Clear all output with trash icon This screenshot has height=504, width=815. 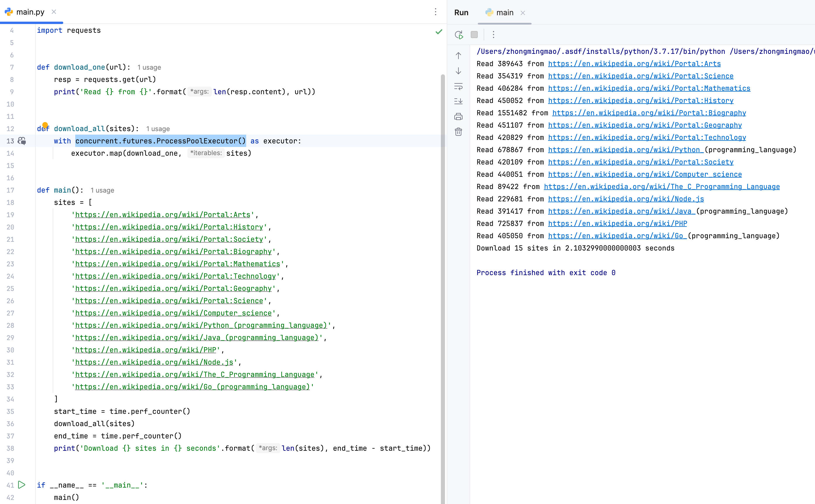click(458, 132)
